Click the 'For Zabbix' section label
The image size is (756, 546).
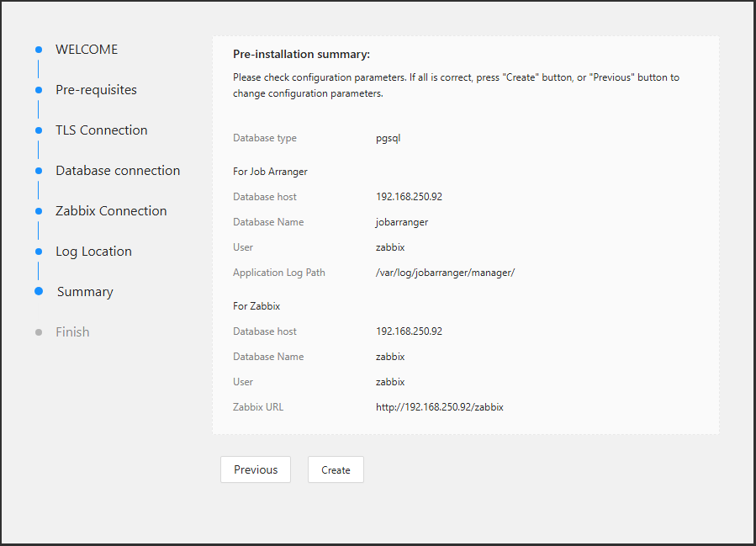pos(256,306)
